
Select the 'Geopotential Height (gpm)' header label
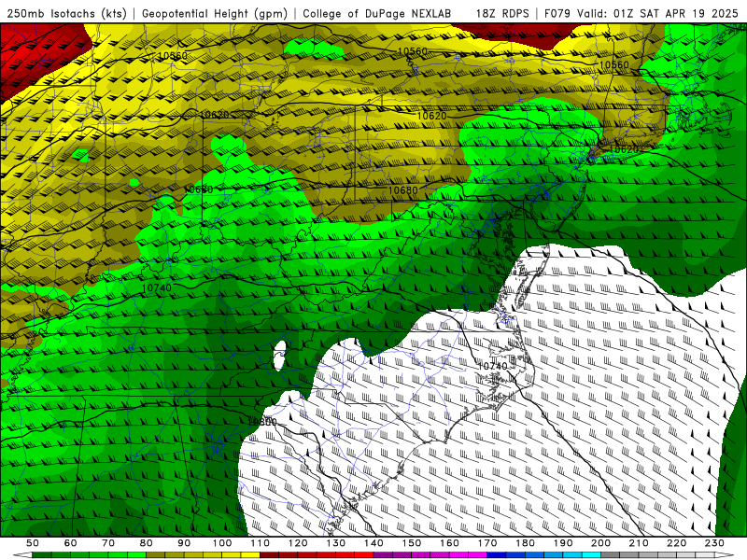(x=215, y=13)
